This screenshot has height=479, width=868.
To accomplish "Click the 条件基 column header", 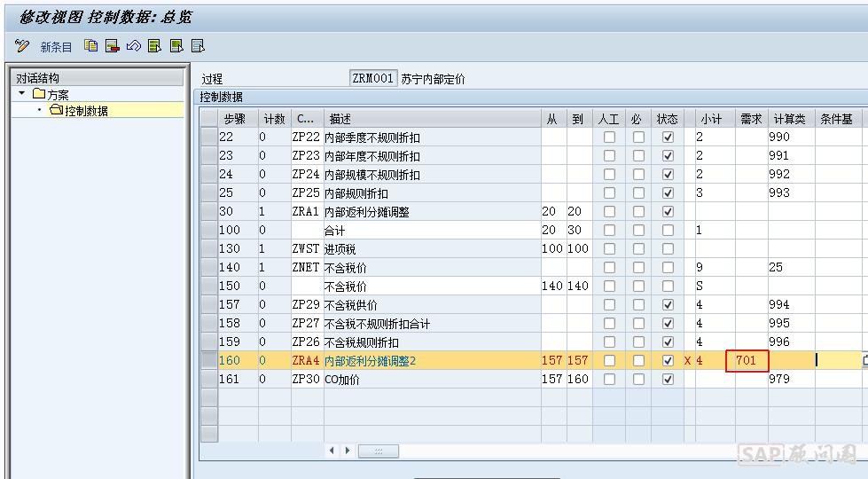I will [x=838, y=119].
